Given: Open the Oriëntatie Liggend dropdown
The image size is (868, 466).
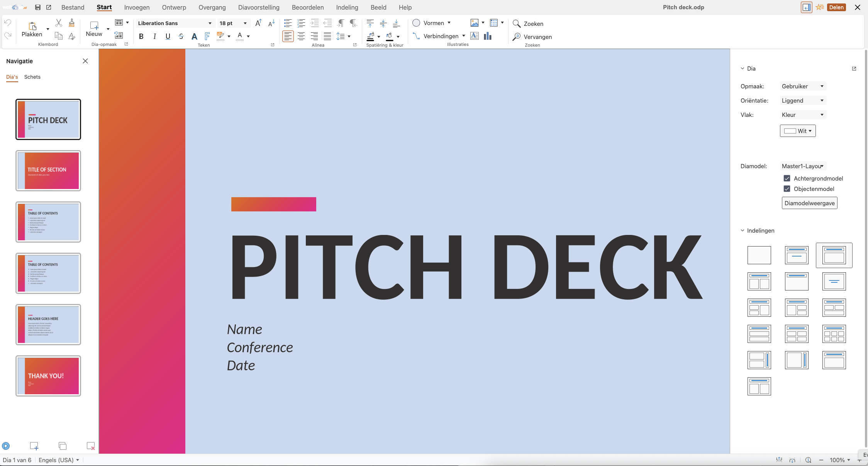Looking at the screenshot, I should 802,100.
